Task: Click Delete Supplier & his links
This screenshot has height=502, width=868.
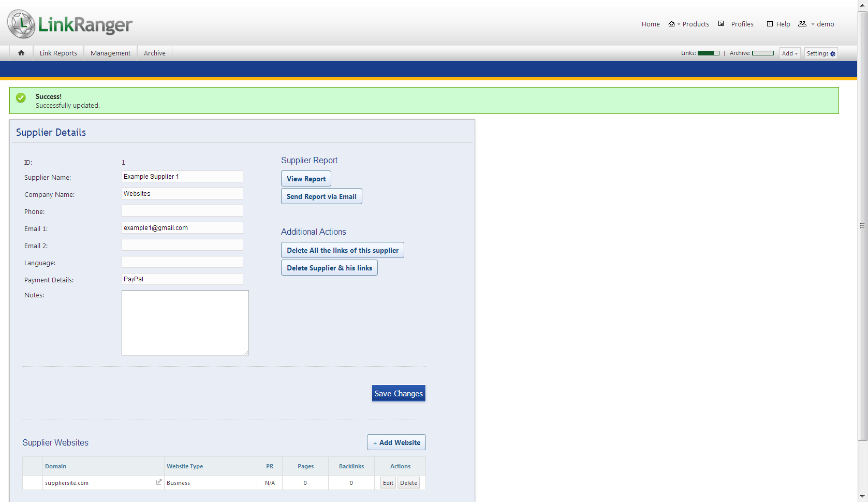Action: click(329, 268)
